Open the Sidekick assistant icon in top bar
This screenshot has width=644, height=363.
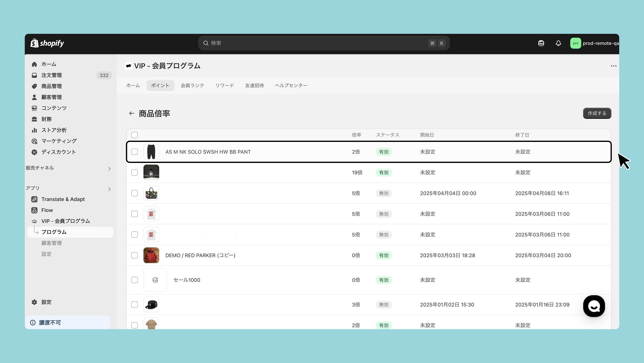(541, 43)
